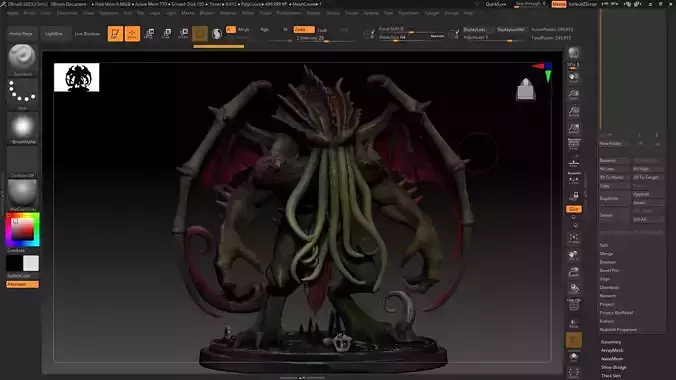Screen dimensions: 676x380
Task: Click the Append subtool button
Action: point(648,194)
